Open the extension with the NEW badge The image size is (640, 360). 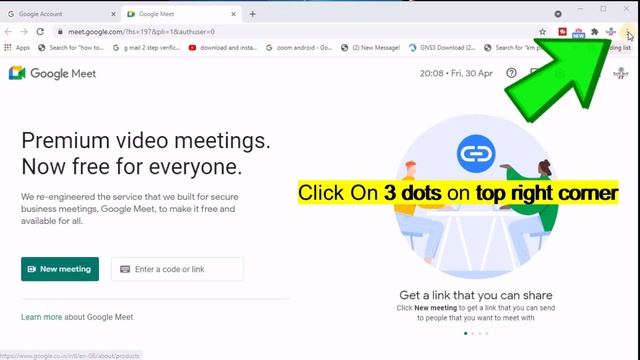coord(578,33)
